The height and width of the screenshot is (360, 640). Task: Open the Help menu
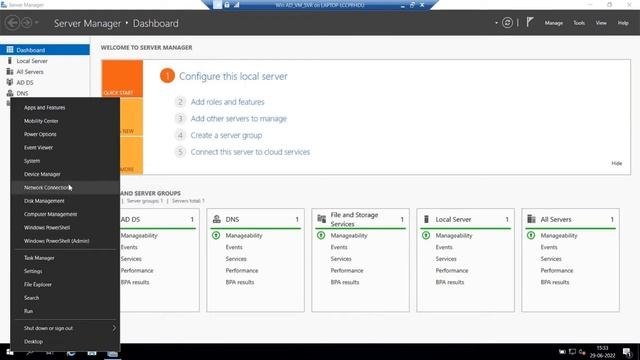click(623, 23)
